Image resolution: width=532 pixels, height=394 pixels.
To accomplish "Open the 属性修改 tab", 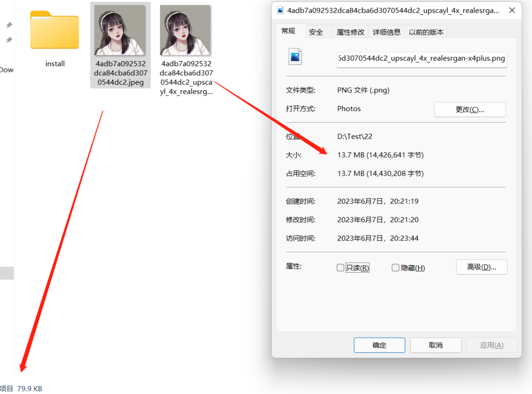I will pyautogui.click(x=351, y=31).
